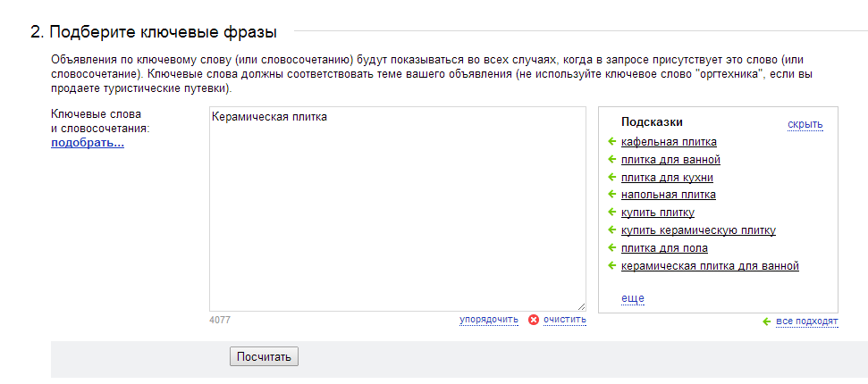Add 'напольная плитка' using green arrow
The width and height of the screenshot is (868, 384).
pyautogui.click(x=611, y=194)
